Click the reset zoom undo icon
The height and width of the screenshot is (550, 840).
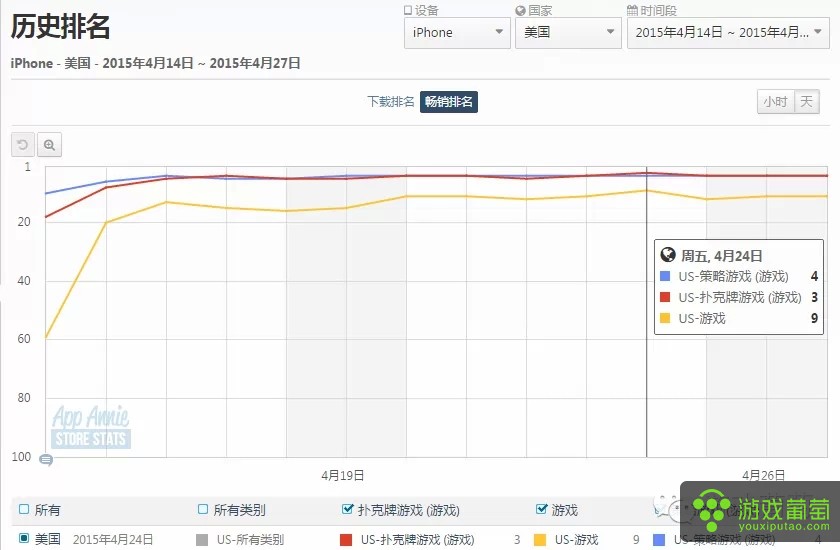[x=22, y=145]
